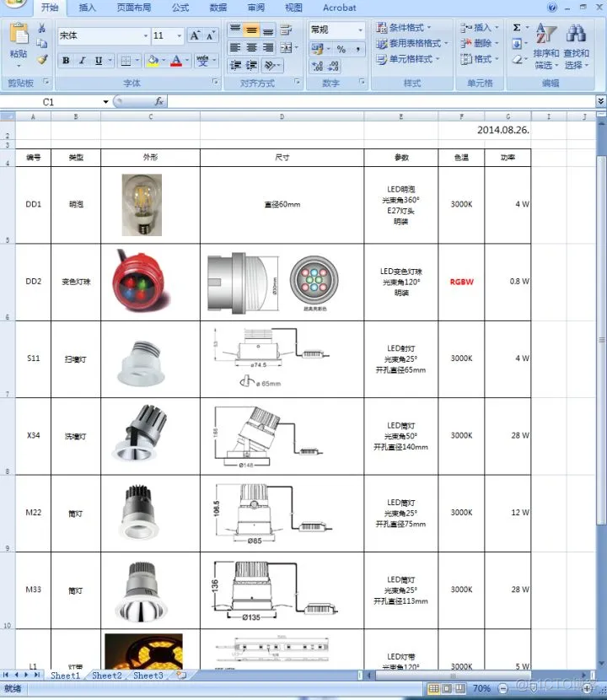Viewport: 607px width, 700px height.
Task: Click the text Orientation icon
Action: [270, 65]
